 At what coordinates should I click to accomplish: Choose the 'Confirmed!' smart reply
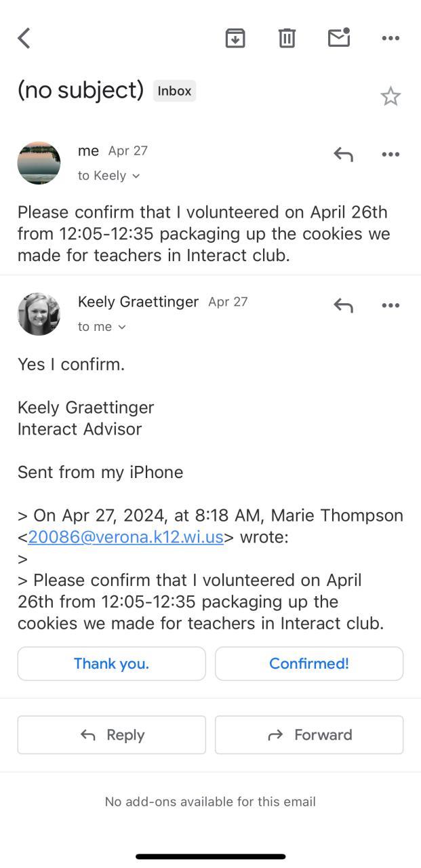point(309,663)
